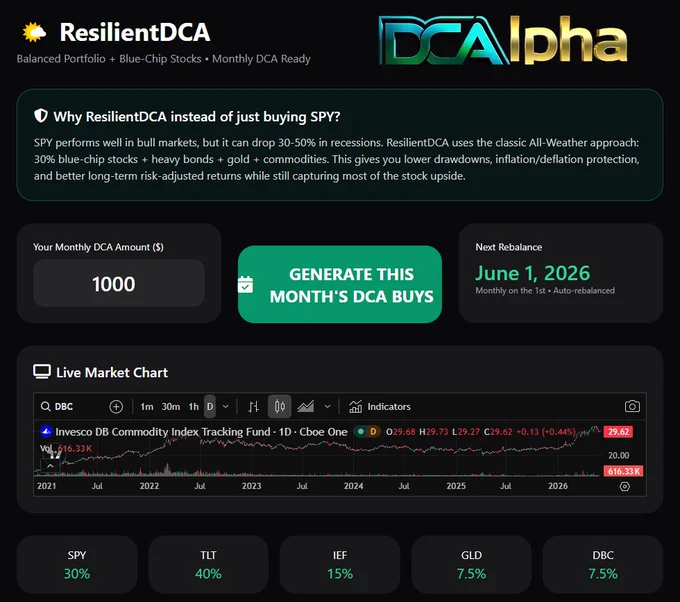680x602 pixels.
Task: Click the June 1, 2026 rebalance date
Action: click(x=533, y=273)
